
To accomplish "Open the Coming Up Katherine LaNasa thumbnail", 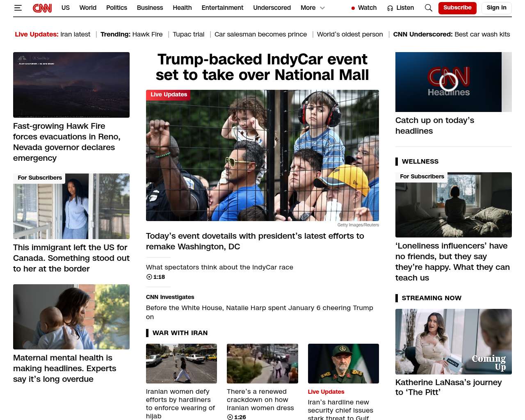I will click(454, 342).
